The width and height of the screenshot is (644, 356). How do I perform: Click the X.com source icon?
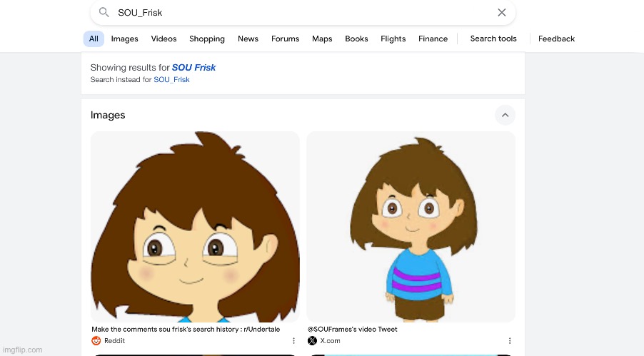pos(312,341)
